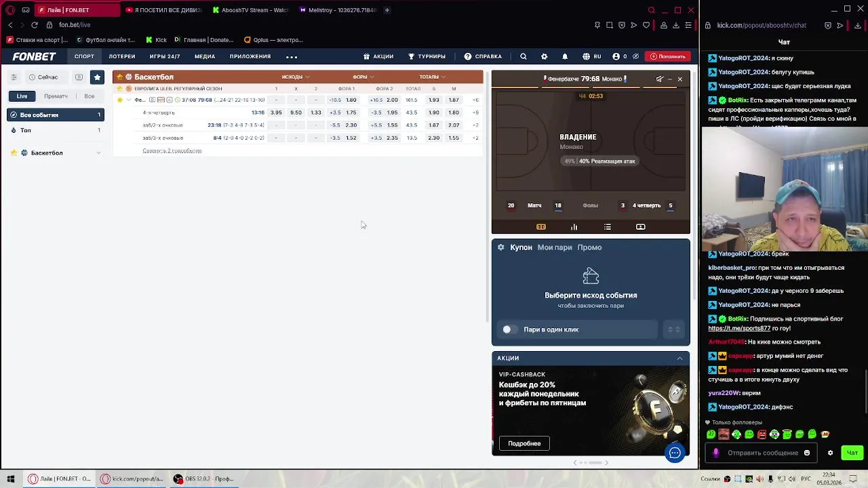Open coupon settings gear icon
Viewport: 868px width, 488px height.
pos(501,247)
